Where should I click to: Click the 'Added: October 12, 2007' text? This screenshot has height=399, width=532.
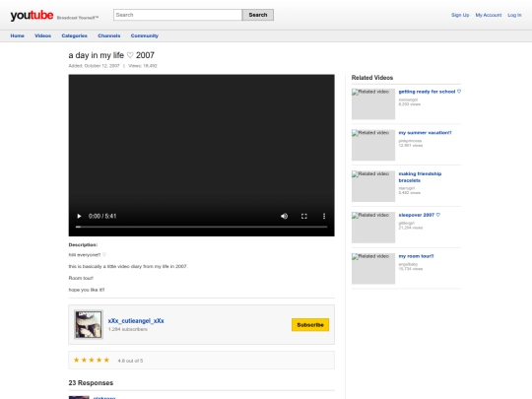pyautogui.click(x=94, y=66)
